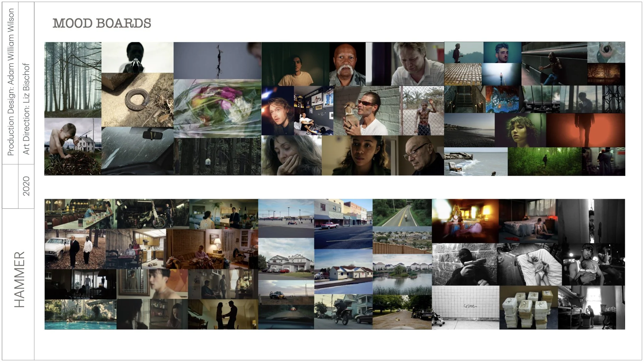Image resolution: width=644 pixels, height=362 pixels.
Task: Click the motorcyclist riding past houses photo
Action: point(343,312)
